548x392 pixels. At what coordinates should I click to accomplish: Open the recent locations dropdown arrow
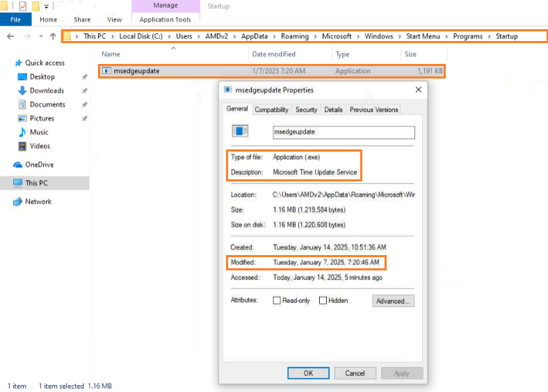coord(41,36)
